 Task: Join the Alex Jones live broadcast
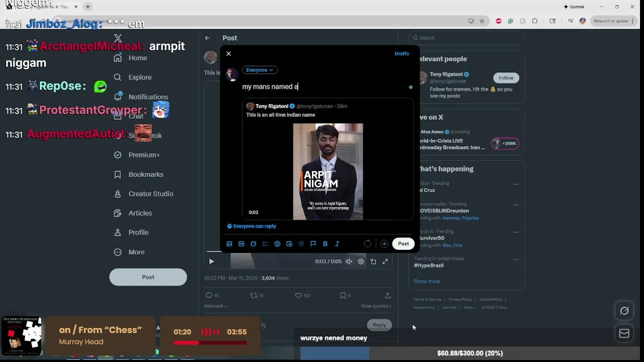point(505,143)
